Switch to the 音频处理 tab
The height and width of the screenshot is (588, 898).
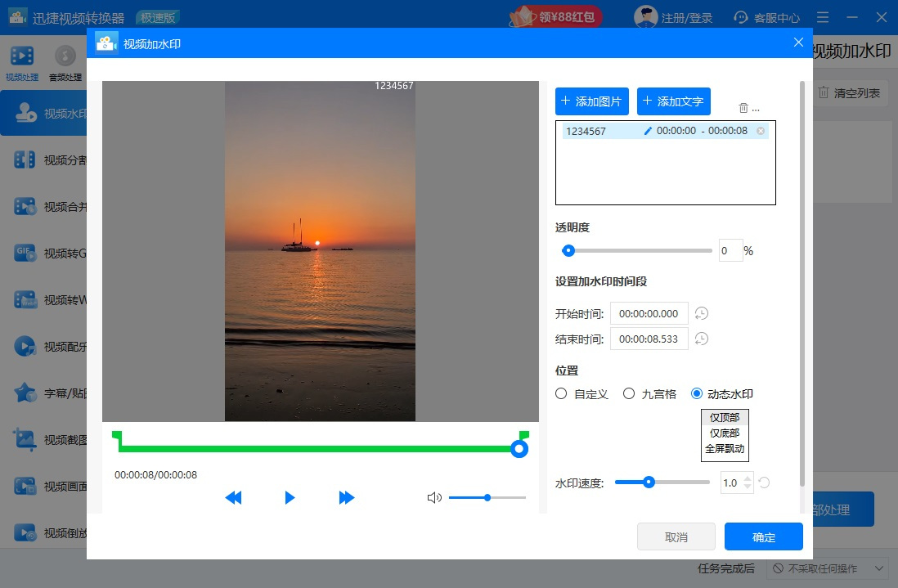point(64,62)
